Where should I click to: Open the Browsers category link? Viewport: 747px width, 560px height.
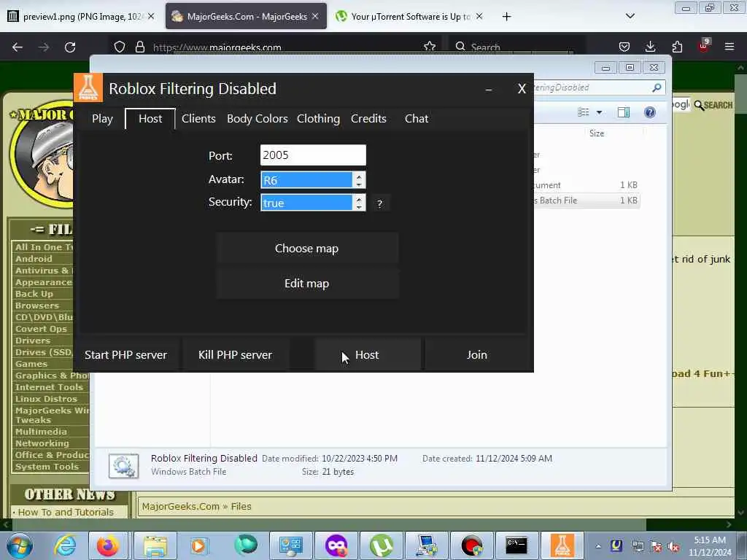37,306
